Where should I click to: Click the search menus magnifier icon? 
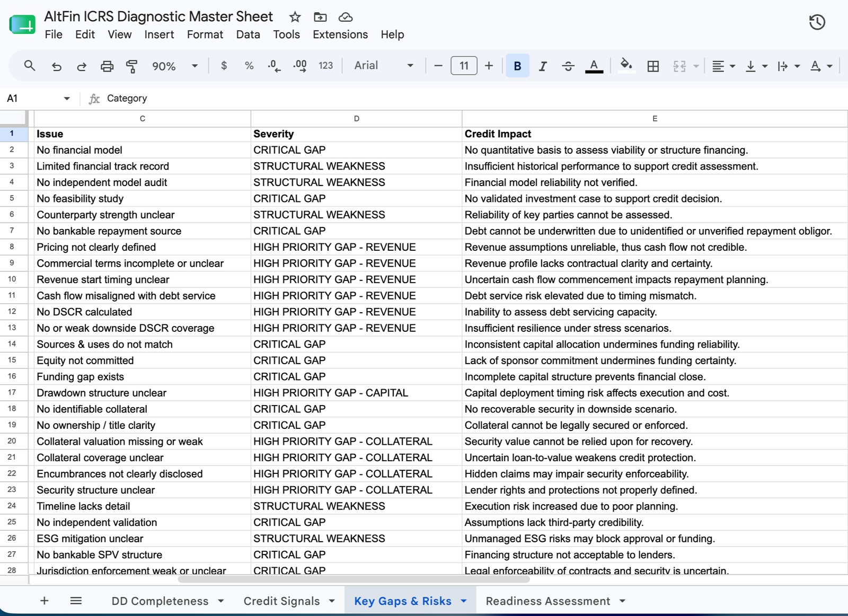click(30, 66)
